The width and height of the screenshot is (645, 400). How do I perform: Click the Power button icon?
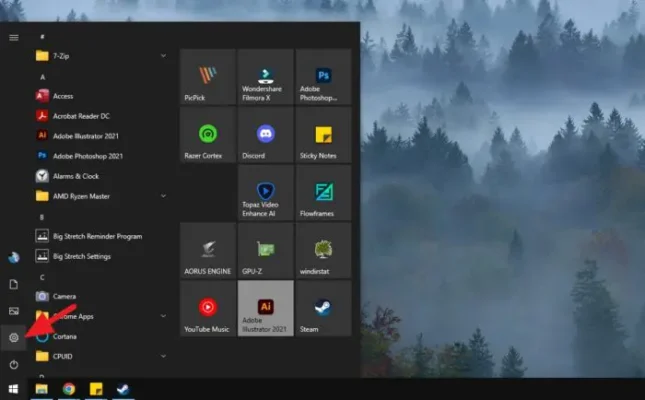pos(14,364)
